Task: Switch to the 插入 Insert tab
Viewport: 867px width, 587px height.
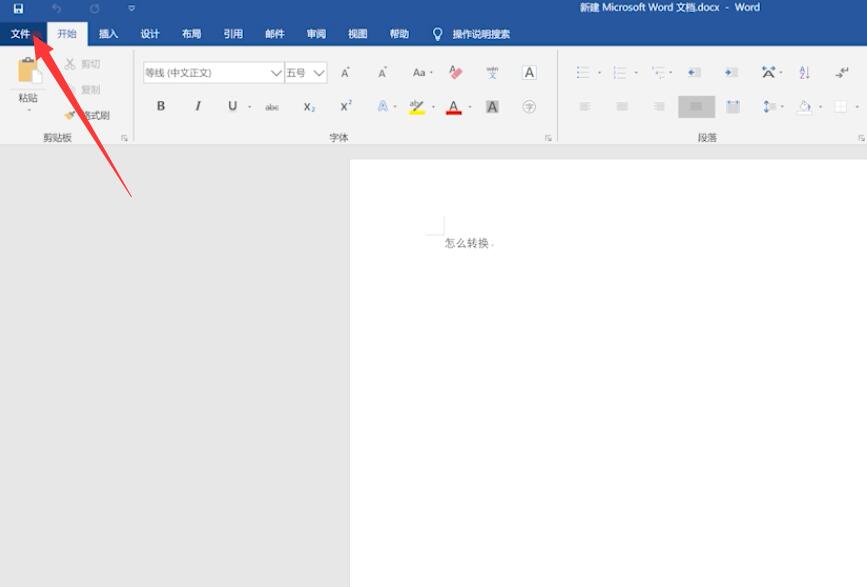Action: tap(108, 34)
